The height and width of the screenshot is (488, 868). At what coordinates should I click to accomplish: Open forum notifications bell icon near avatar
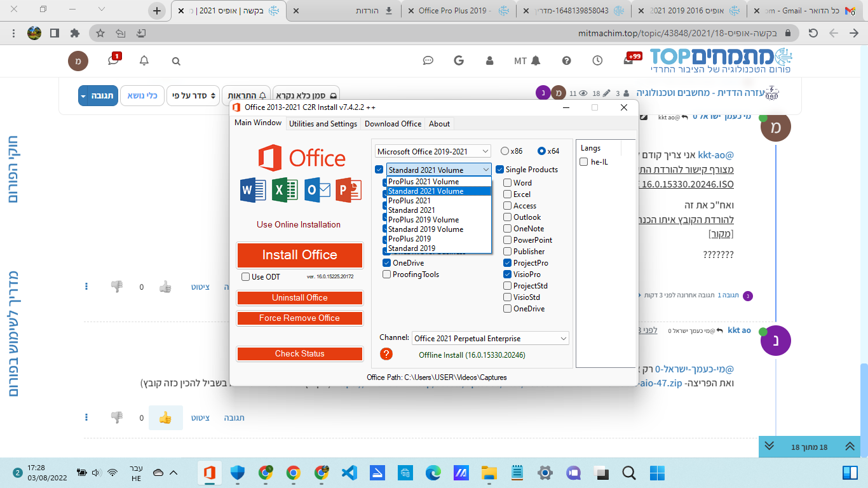point(144,60)
